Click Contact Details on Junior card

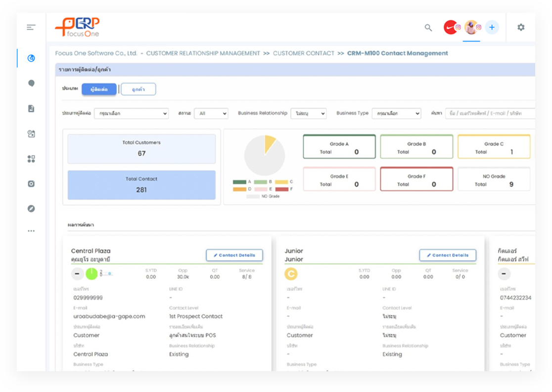(448, 255)
